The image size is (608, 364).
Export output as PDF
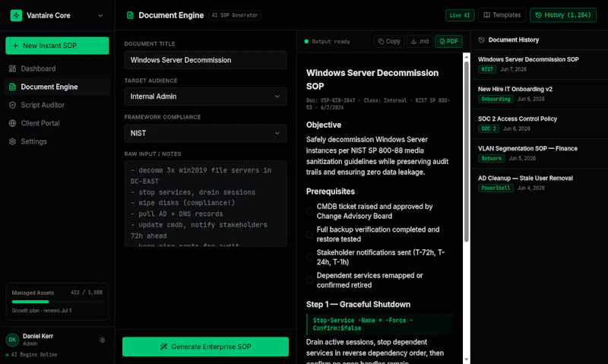448,41
